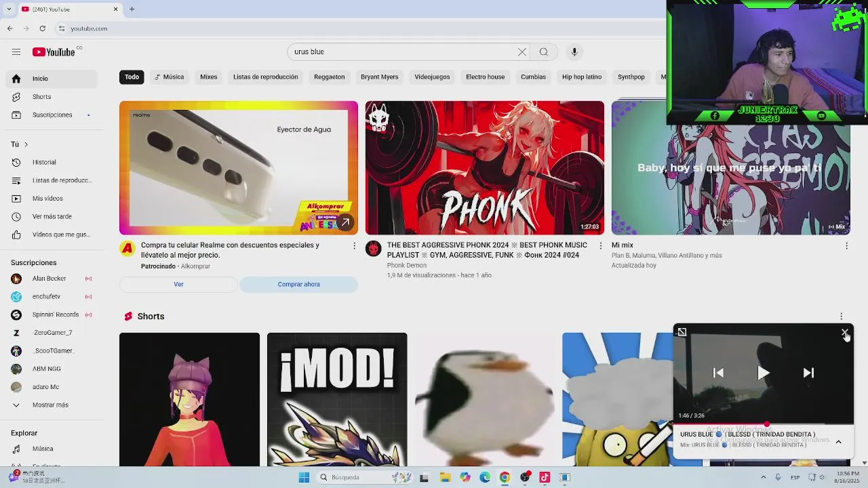Select the Cumbias filter chip
Viewport: 868px width, 488px height.
click(x=534, y=77)
